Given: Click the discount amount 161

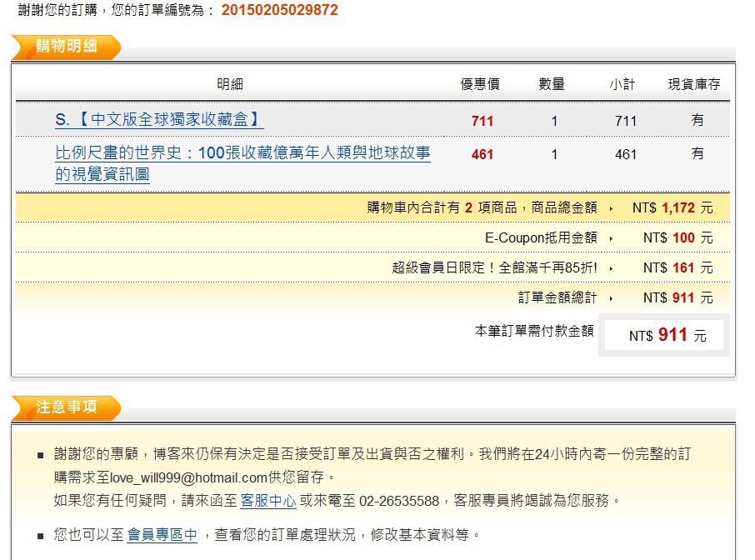Looking at the screenshot, I should (683, 267).
